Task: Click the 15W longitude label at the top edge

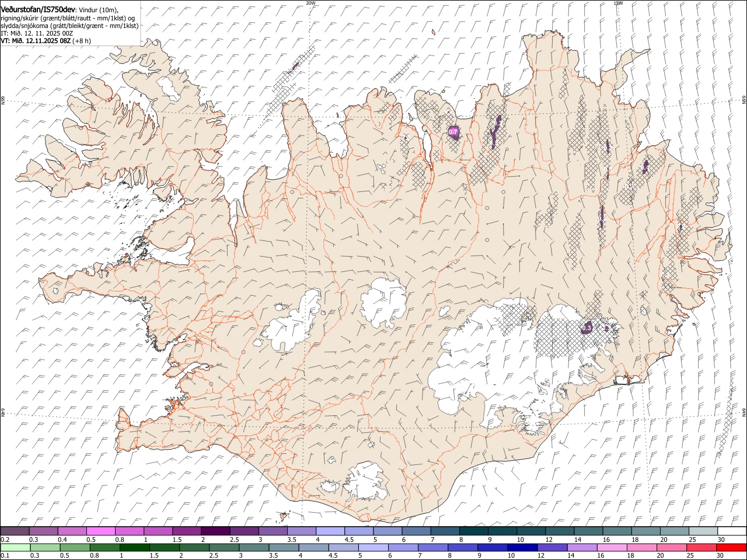Action: (618, 3)
